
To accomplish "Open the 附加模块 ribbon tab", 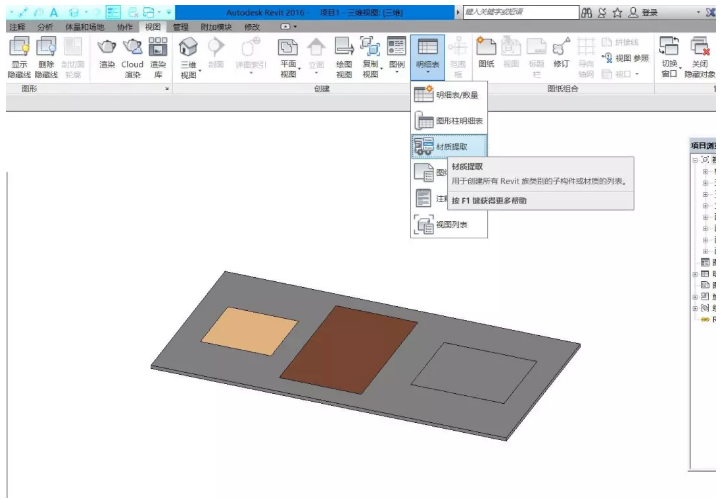I will click(x=216, y=27).
